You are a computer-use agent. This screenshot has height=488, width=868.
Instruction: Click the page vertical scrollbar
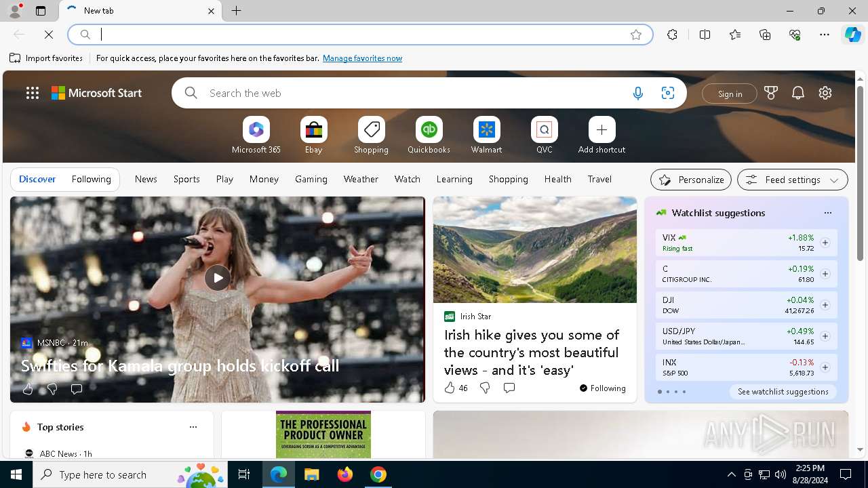coord(860,175)
